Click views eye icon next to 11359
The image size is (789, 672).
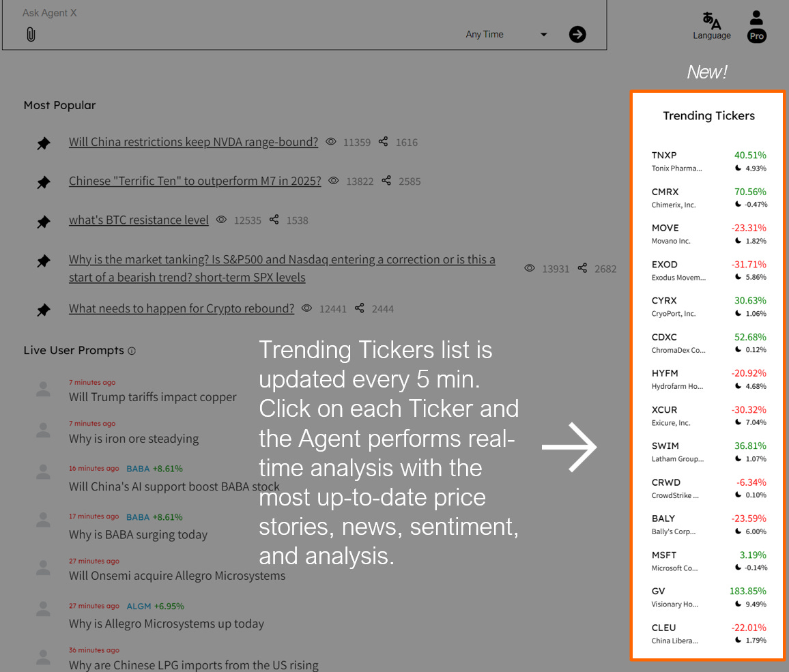coord(330,142)
